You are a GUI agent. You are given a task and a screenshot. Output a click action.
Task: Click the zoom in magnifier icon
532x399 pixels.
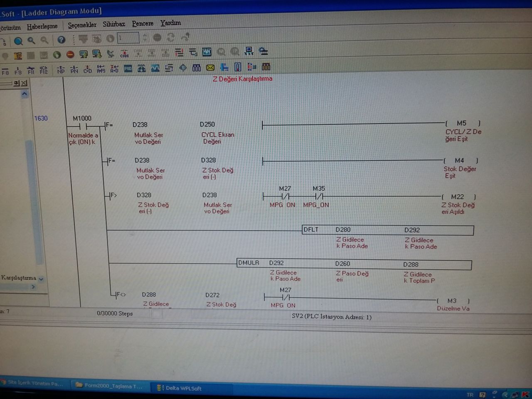[31, 40]
